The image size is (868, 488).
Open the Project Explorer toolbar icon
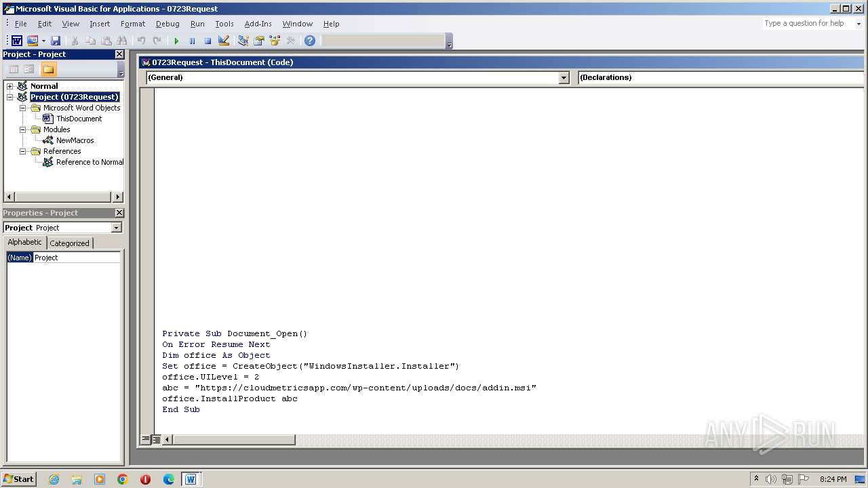coord(243,41)
